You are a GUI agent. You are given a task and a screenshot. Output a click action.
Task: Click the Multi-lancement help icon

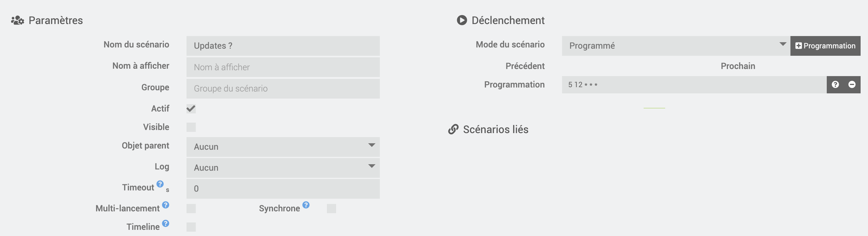pyautogui.click(x=166, y=205)
